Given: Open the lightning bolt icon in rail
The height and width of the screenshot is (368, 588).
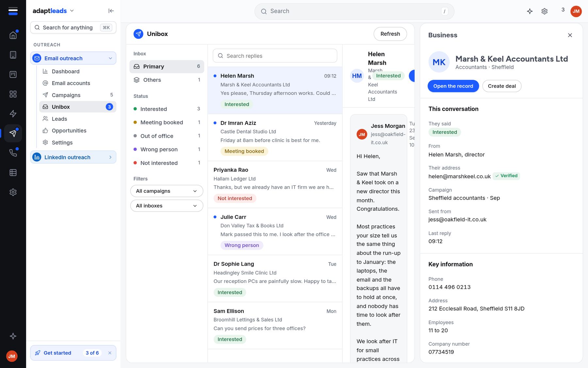Looking at the screenshot, I should point(13,114).
